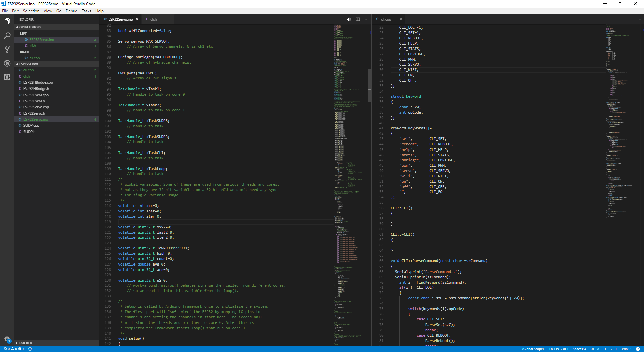Expand the DOCKER section

25,343
